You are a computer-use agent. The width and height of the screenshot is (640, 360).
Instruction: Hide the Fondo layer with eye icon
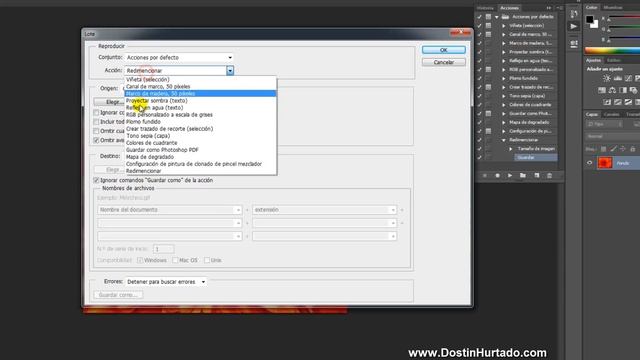pyautogui.click(x=589, y=163)
